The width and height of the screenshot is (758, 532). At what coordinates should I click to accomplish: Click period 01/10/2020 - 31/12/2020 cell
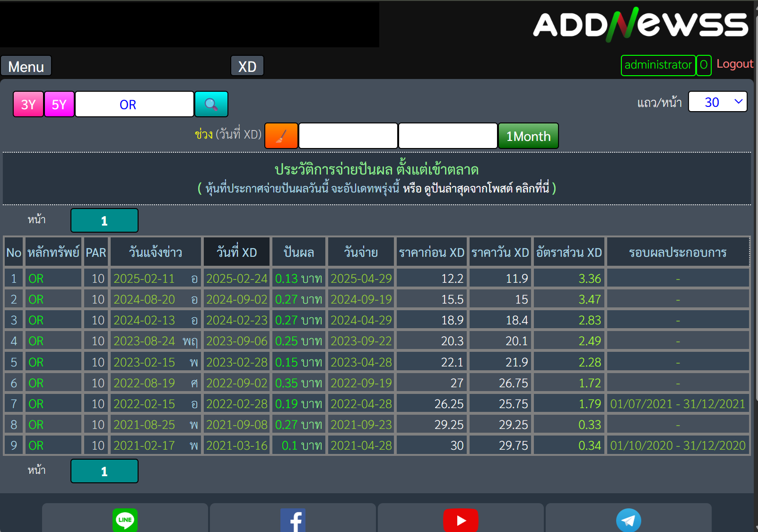[x=678, y=445]
